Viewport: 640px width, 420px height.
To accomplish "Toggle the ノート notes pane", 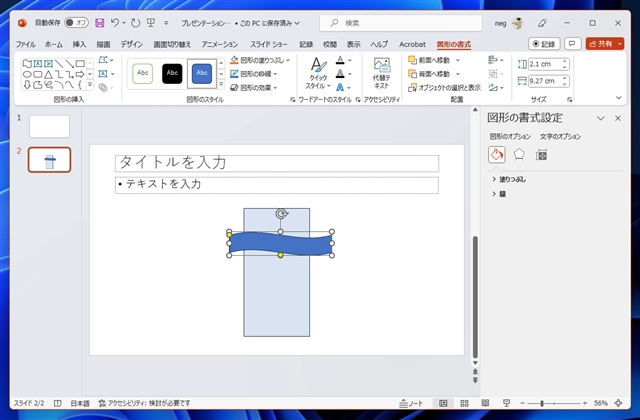I will [411, 403].
